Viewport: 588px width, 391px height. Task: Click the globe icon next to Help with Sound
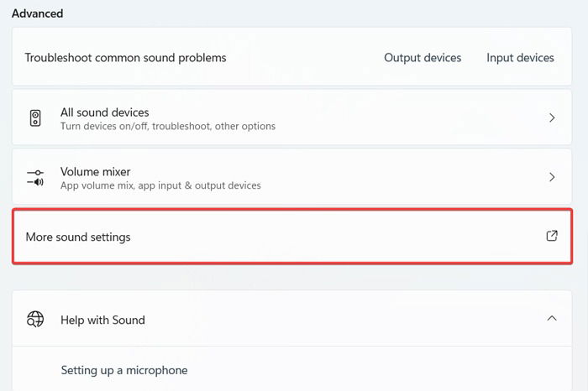click(35, 319)
